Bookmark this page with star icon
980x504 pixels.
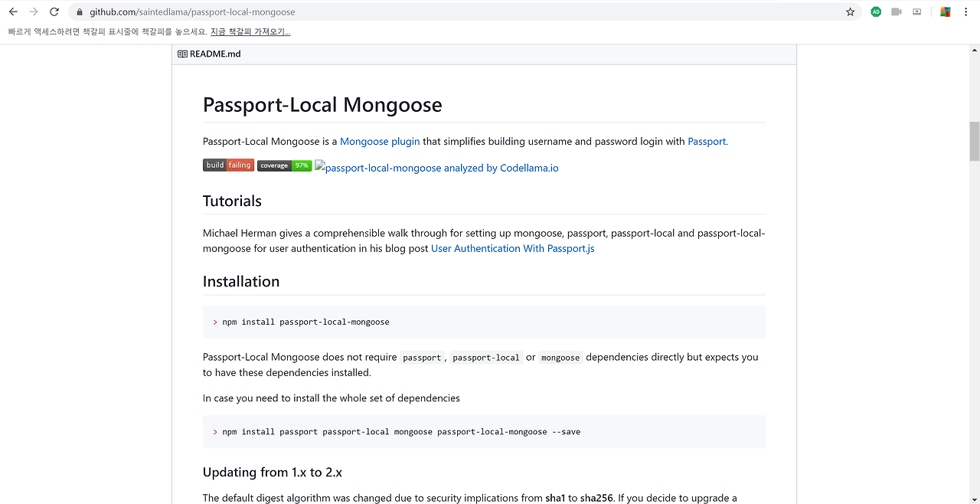tap(850, 11)
